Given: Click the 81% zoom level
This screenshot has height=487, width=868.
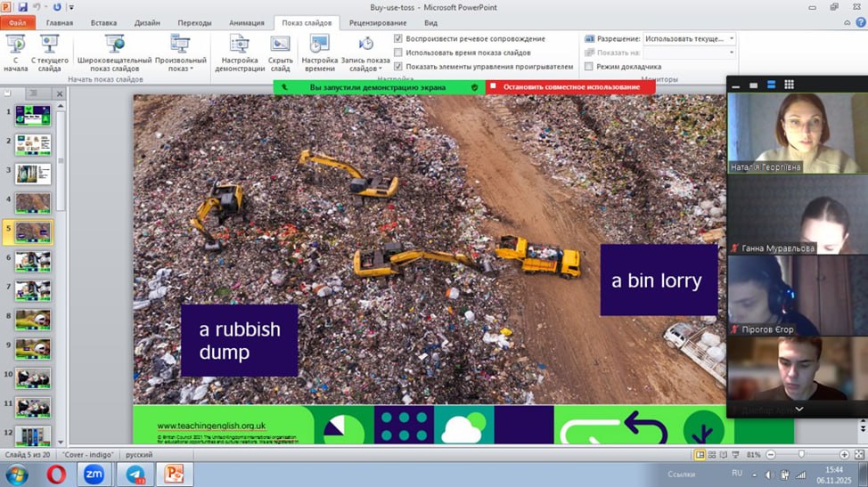Looking at the screenshot, I should click(753, 455).
